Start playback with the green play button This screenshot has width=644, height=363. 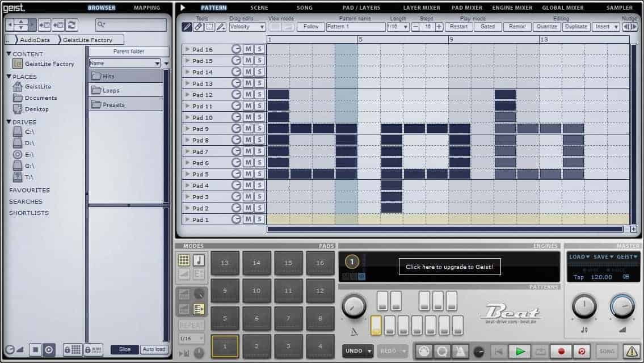click(x=520, y=351)
